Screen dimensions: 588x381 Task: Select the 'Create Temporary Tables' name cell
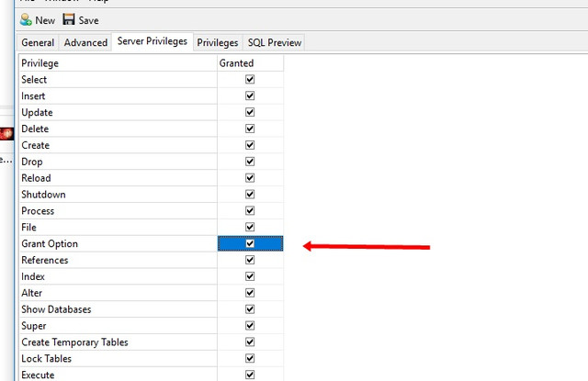click(118, 342)
